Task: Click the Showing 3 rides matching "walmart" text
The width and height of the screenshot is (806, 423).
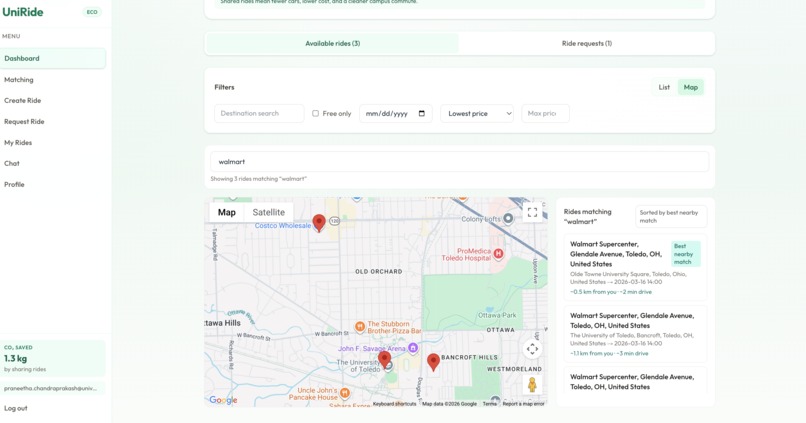Action: click(259, 179)
